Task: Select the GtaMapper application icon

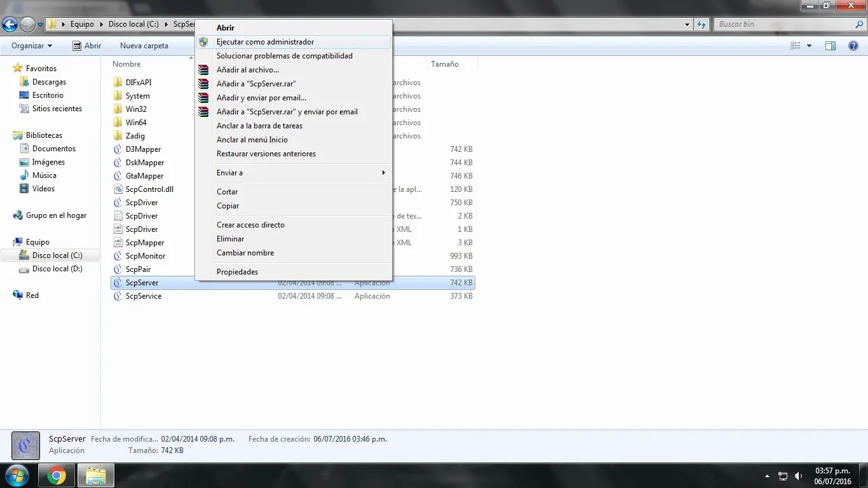Action: coord(118,176)
